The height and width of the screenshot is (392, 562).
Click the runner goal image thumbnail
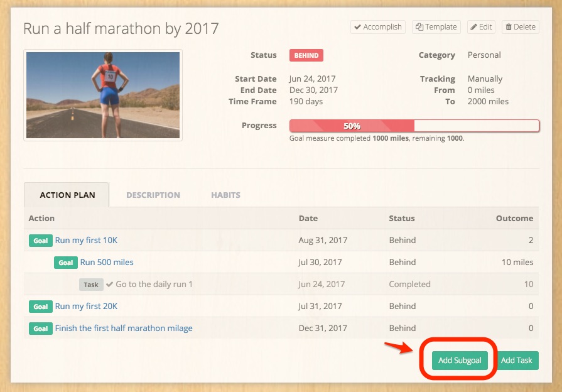103,95
